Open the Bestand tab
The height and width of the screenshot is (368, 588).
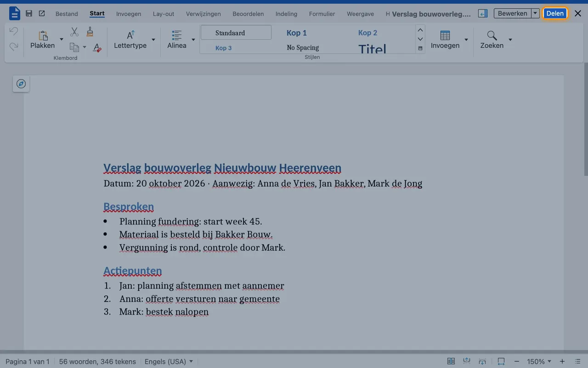tap(67, 14)
